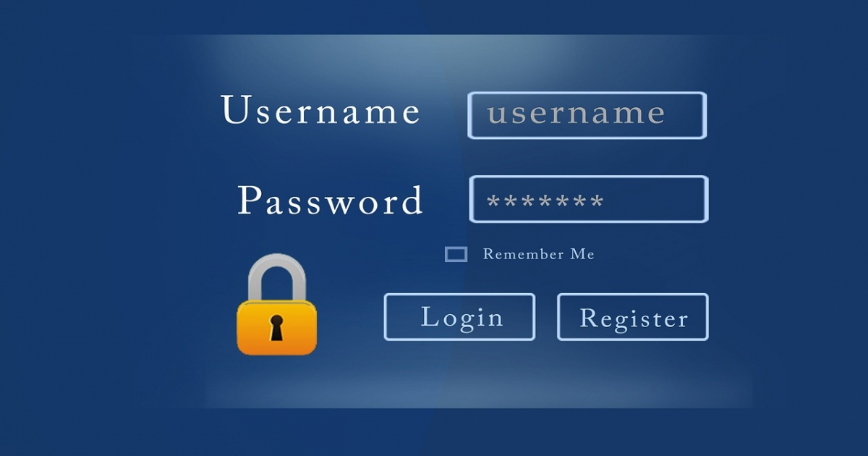Click the gray shackle of the padlock
Screen dimensions: 868x456
click(x=277, y=279)
